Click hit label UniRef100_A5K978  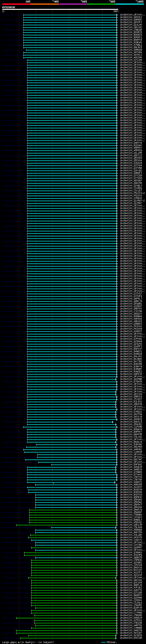(x=131, y=404)
